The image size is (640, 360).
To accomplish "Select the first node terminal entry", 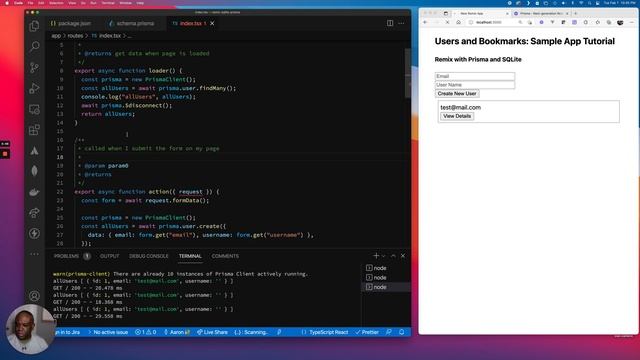I will click(386, 268).
